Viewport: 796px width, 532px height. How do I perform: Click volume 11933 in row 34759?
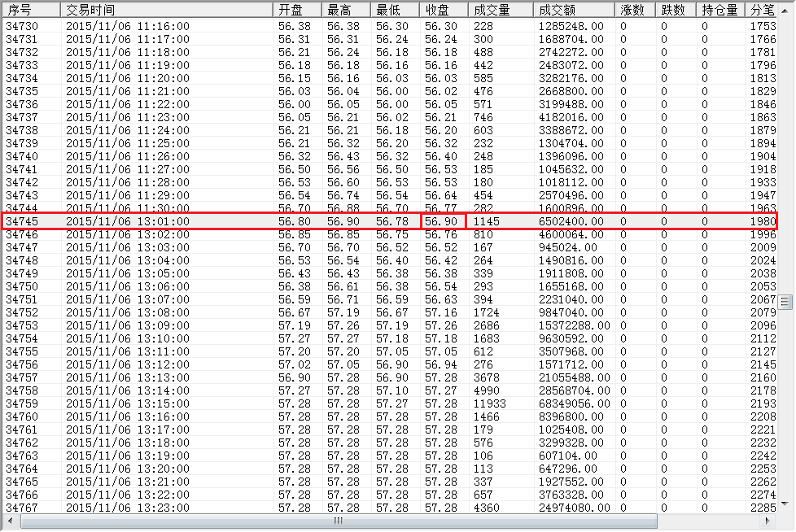489,403
